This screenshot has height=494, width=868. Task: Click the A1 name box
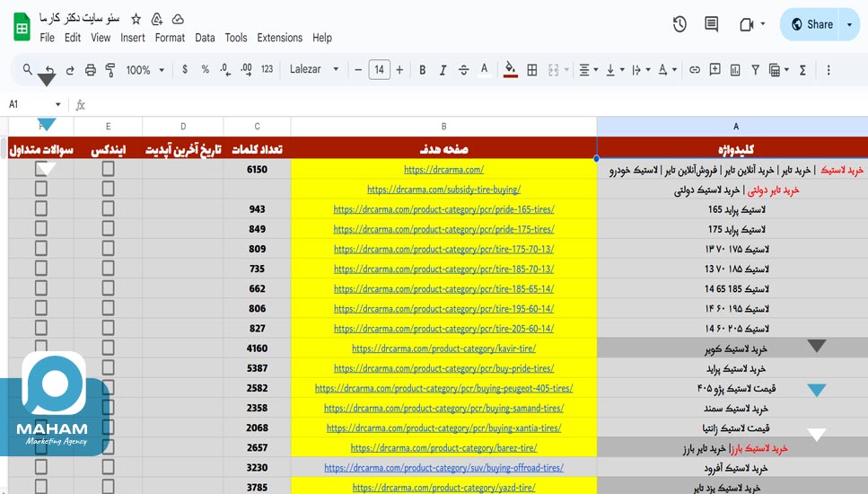pos(34,104)
